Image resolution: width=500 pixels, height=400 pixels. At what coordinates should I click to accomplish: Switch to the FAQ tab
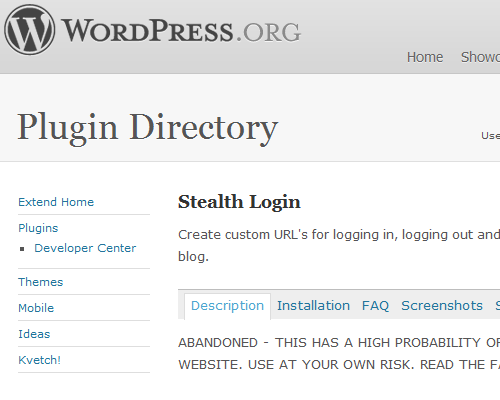click(x=375, y=306)
